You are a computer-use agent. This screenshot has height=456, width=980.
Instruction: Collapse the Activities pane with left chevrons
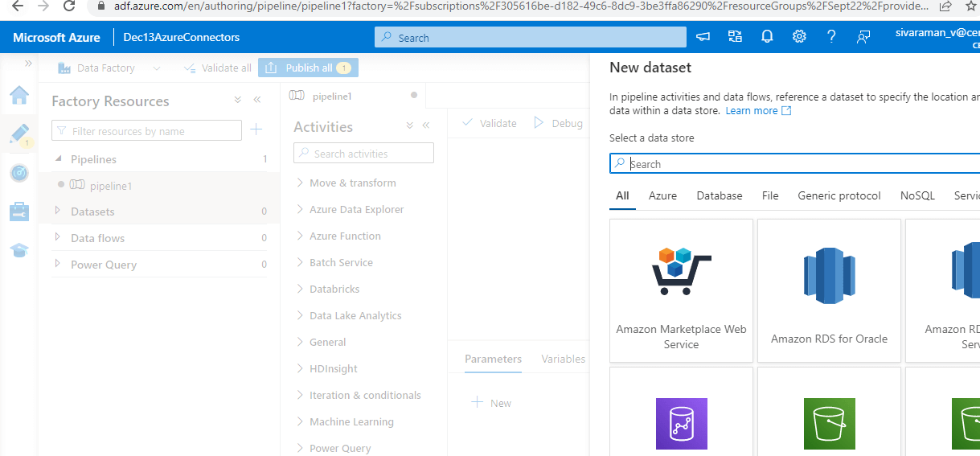click(426, 125)
